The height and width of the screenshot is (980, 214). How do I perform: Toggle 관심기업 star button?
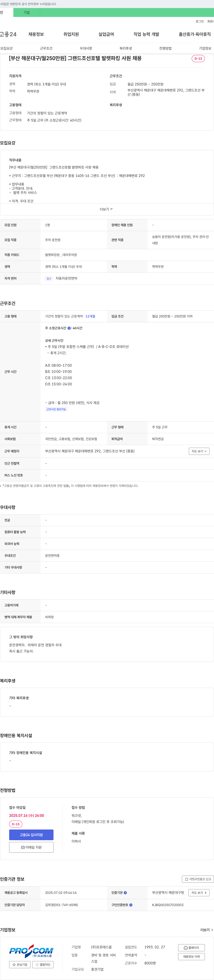(20, 964)
